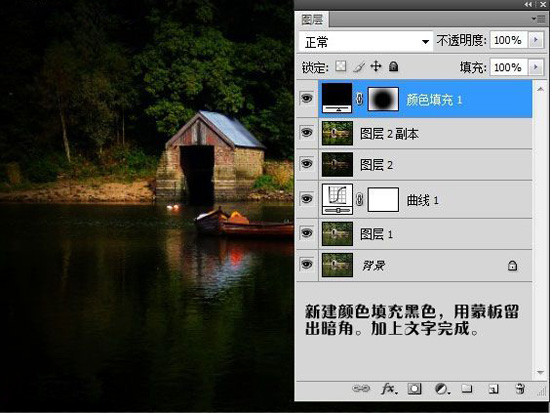
Task: Click the 不透明度 value field
Action: coord(509,40)
